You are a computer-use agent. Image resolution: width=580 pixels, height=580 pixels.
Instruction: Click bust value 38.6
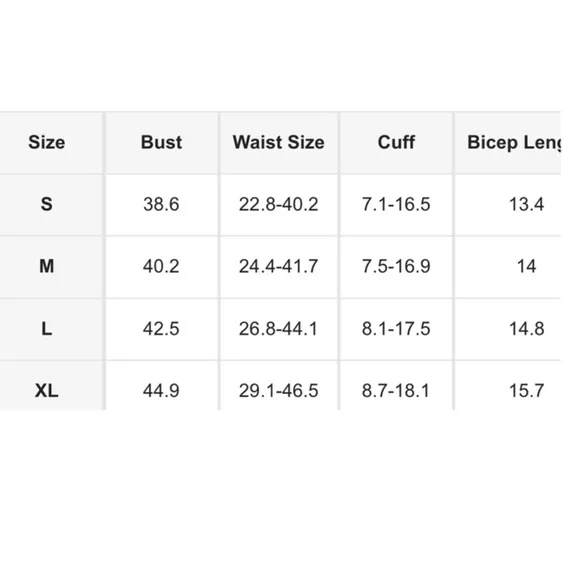click(161, 204)
